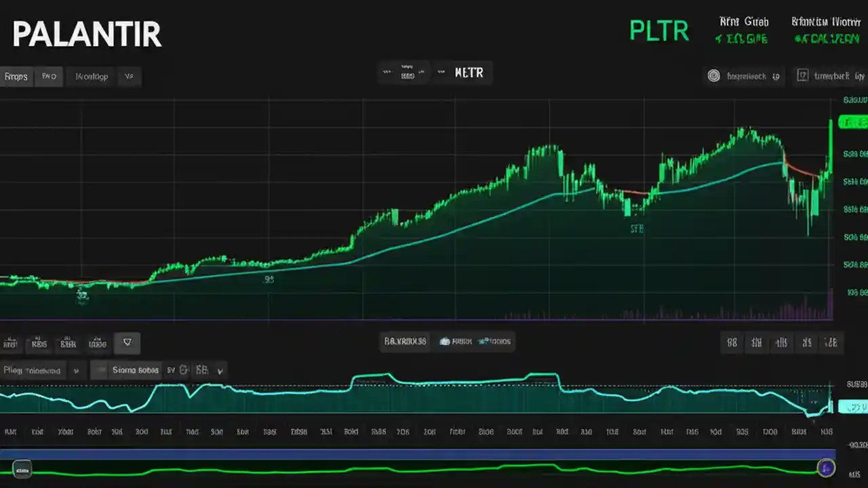Open the filter dropdown triangle in the lower toolbar
This screenshot has width=868, height=488.
click(127, 342)
